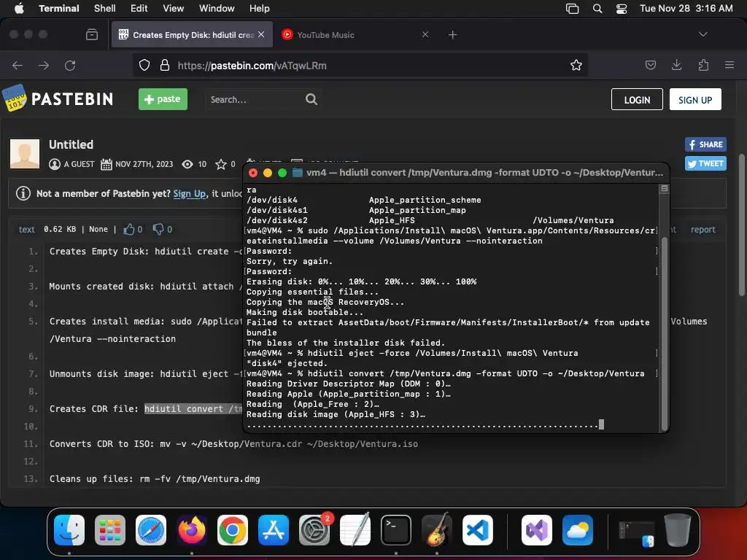Click the TWEET button
The image size is (747, 560).
pos(705,163)
